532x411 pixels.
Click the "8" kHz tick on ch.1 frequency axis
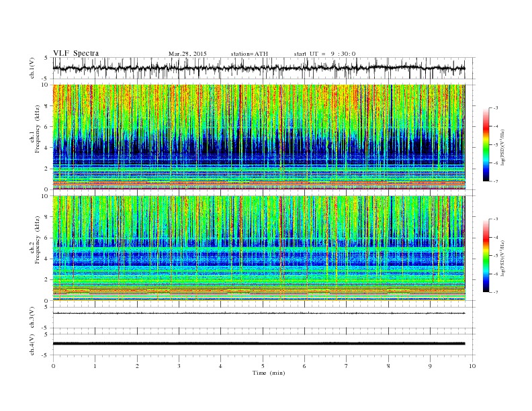pos(47,106)
